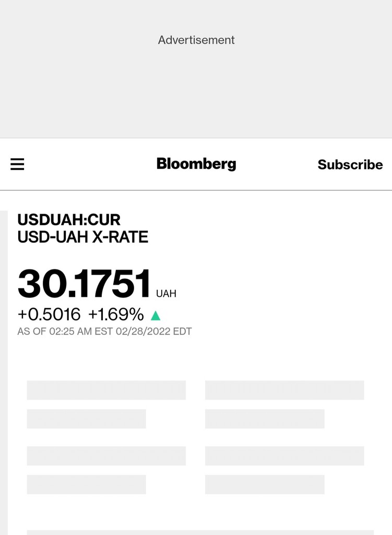Click the first wide loading placeholder, right column
The height and width of the screenshot is (535, 392).
click(x=284, y=390)
